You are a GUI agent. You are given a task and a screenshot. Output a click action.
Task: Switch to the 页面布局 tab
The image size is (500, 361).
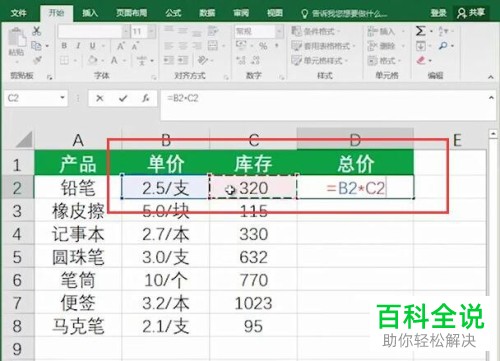pos(131,13)
